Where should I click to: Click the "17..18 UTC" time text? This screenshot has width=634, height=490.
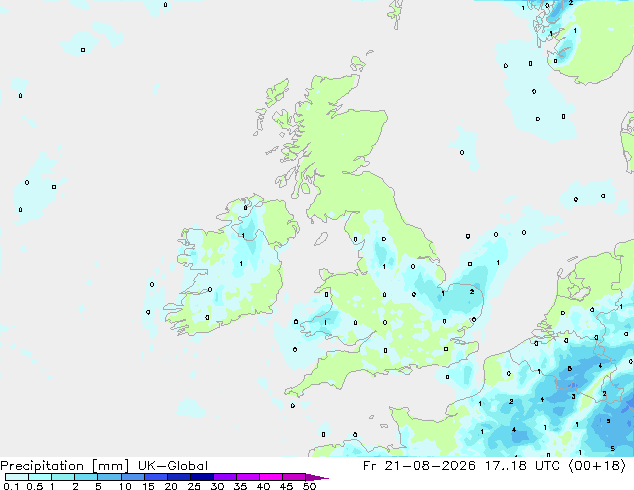click(522, 466)
